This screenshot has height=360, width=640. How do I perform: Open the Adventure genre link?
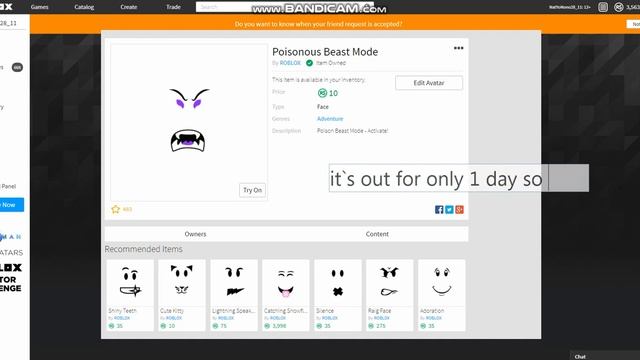[x=330, y=119]
